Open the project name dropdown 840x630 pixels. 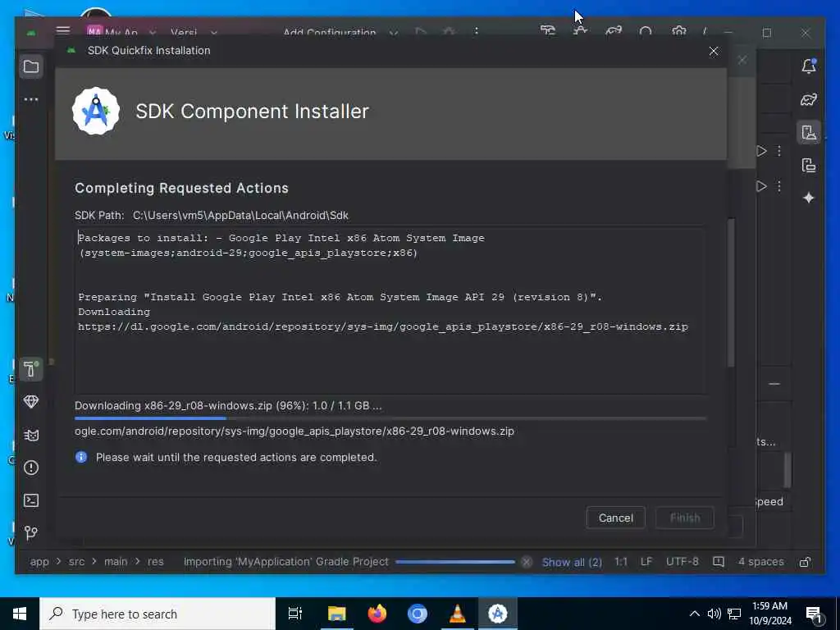tap(121, 32)
